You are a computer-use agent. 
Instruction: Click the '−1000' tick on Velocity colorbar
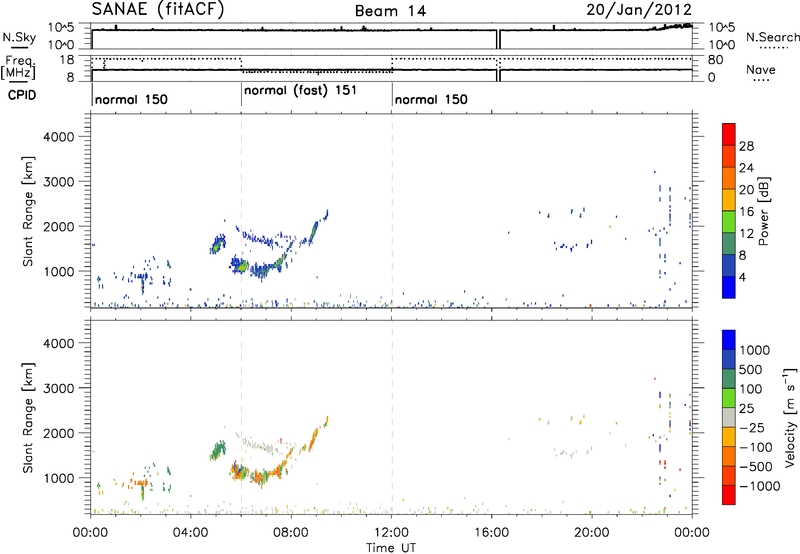[759, 486]
